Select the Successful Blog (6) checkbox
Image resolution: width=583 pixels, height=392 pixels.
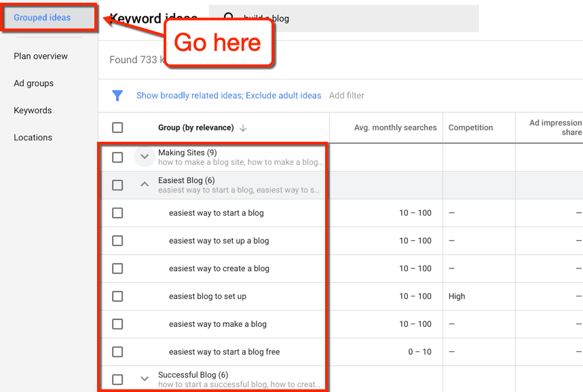(117, 379)
